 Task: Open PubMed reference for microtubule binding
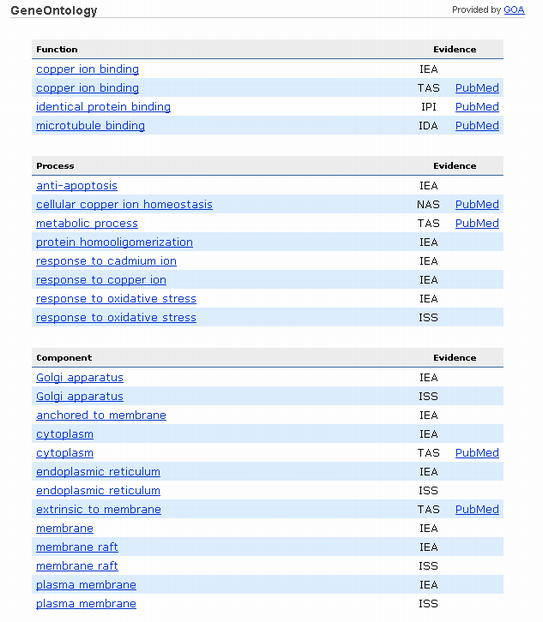pyautogui.click(x=477, y=125)
